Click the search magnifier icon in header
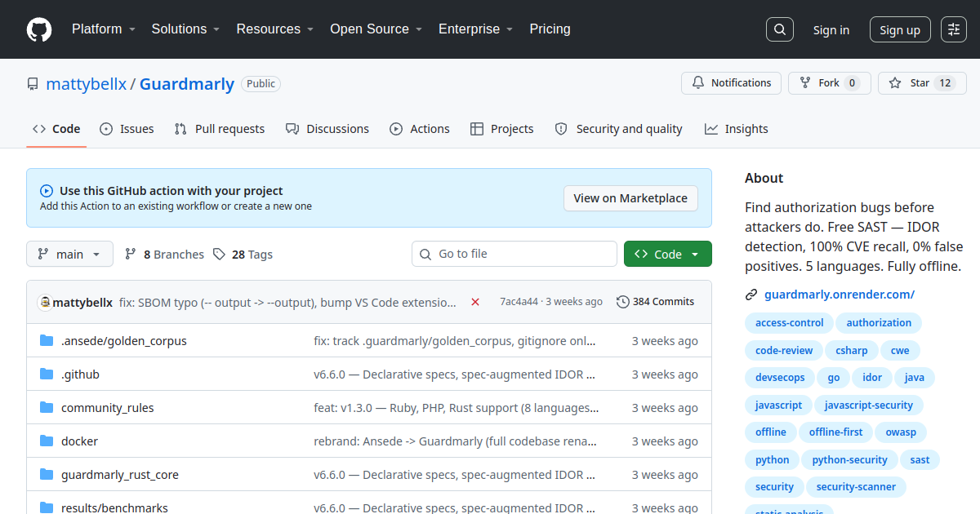The width and height of the screenshot is (980, 514). point(780,29)
